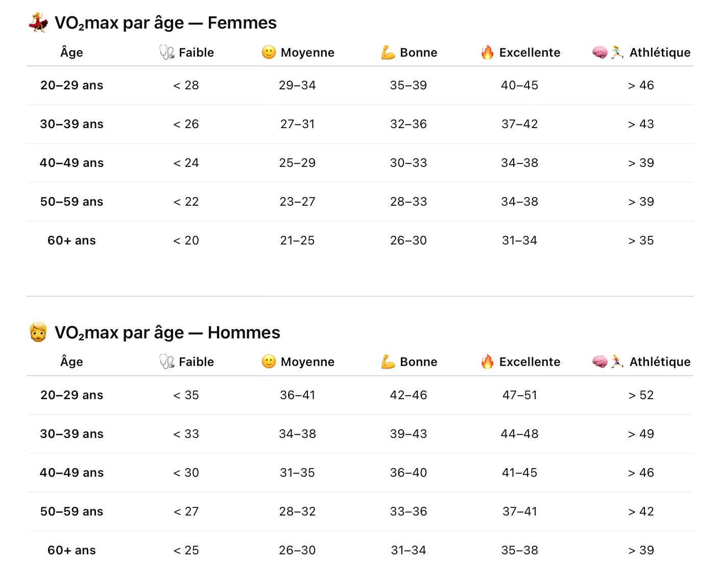
Task: Click the stethoscope icon in Hommes table header
Action: tap(167, 361)
